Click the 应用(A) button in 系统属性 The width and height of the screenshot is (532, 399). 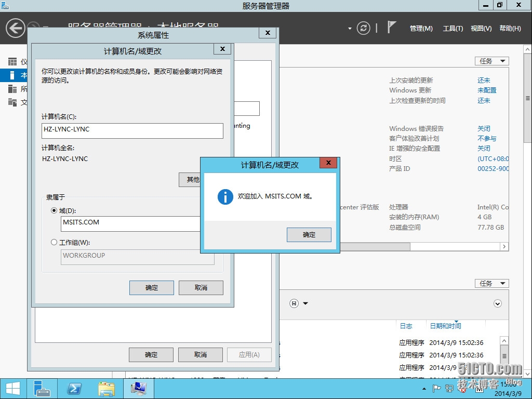pyautogui.click(x=249, y=354)
